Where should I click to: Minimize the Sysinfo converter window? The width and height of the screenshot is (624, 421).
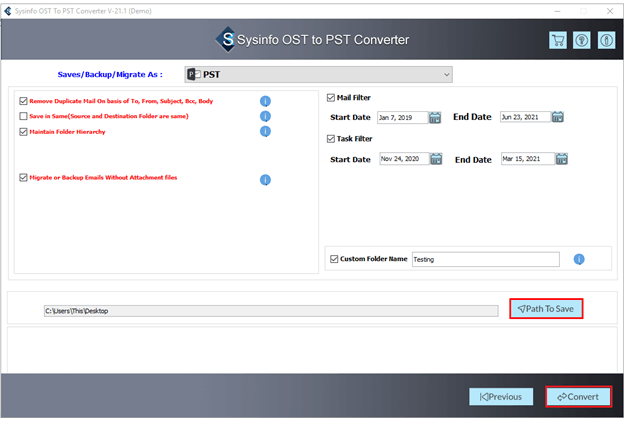pyautogui.click(x=558, y=11)
